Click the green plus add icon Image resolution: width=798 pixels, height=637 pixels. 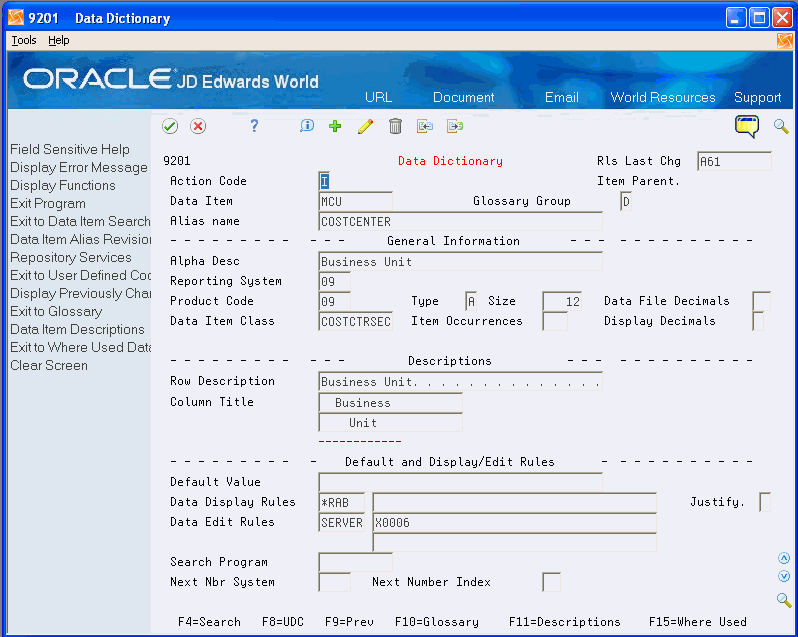point(335,126)
